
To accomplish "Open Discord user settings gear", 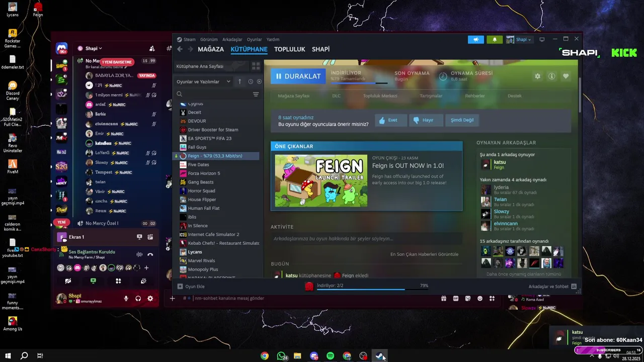I will (150, 299).
